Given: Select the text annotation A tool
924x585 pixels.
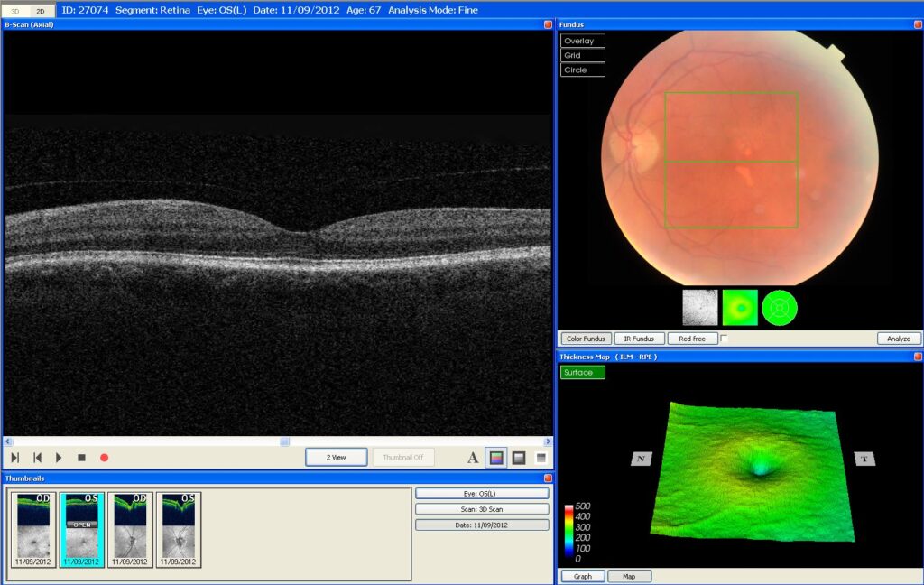Looking at the screenshot, I should coord(473,458).
